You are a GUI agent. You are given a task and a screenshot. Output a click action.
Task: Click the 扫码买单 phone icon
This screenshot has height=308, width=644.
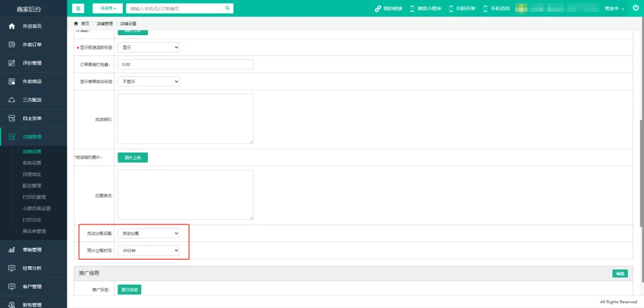click(x=451, y=8)
